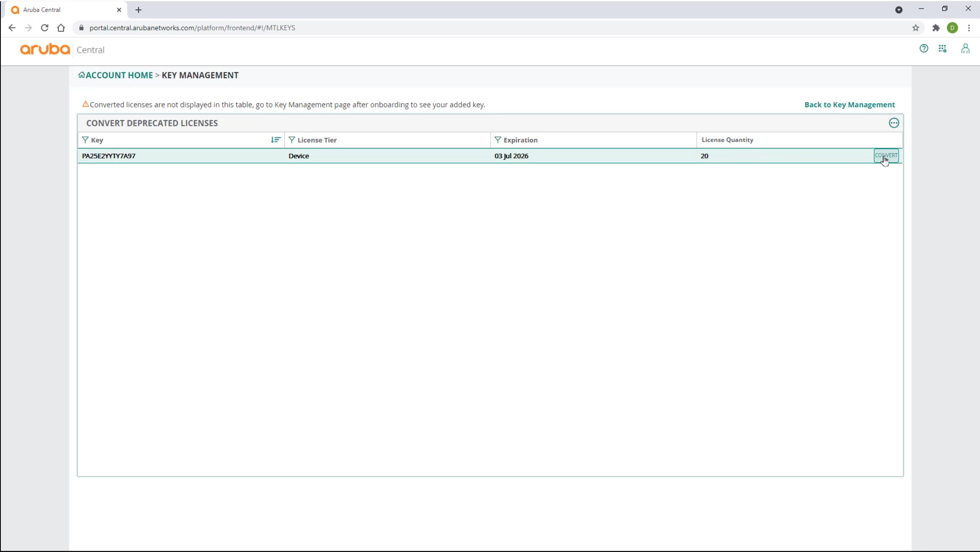Open Chrome profile avatar D
Image resolution: width=980 pixels, height=552 pixels.
tap(952, 28)
